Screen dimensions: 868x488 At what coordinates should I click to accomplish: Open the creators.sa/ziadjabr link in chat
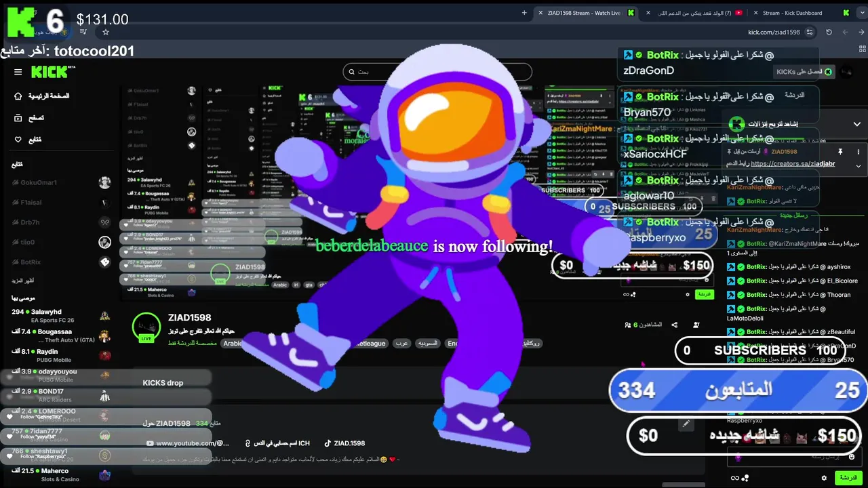coord(793,164)
